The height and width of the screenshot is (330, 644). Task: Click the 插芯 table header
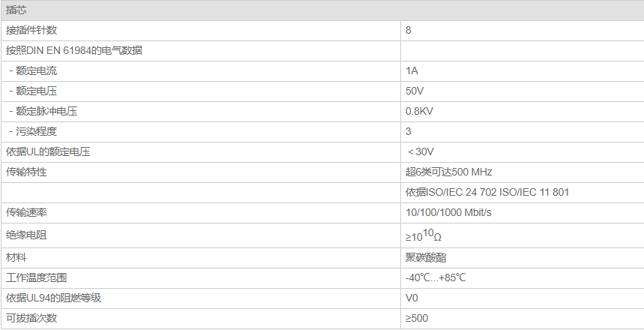coord(16,10)
